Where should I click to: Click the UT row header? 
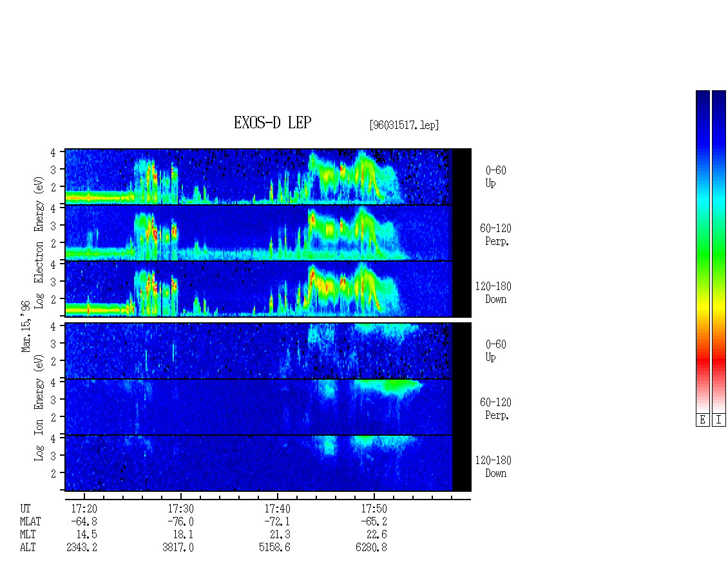(x=25, y=509)
